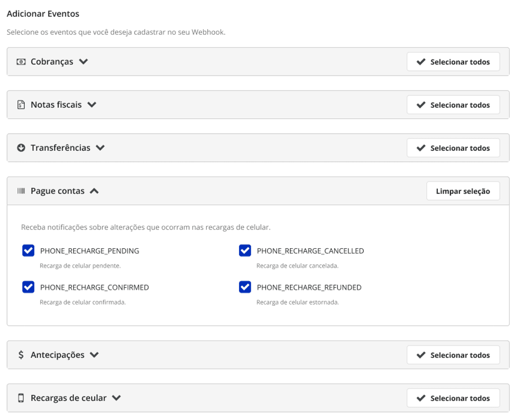518x420 pixels.
Task: Click the Notas fiscais section title
Action: 56,105
